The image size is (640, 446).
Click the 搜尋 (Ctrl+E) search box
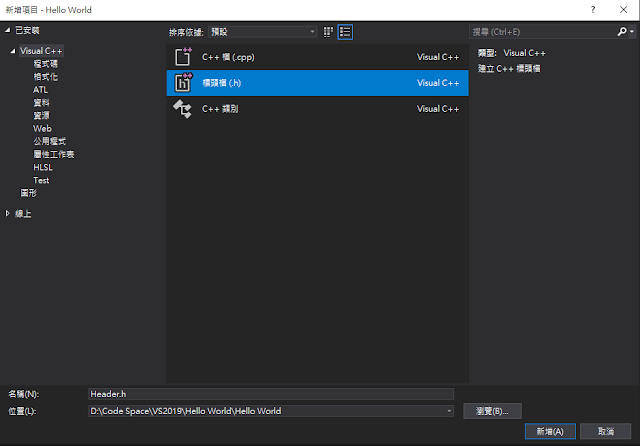click(x=543, y=32)
